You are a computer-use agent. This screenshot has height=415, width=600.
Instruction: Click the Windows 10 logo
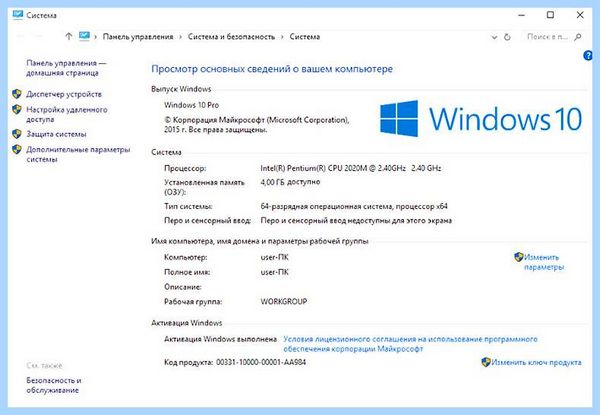[481, 119]
